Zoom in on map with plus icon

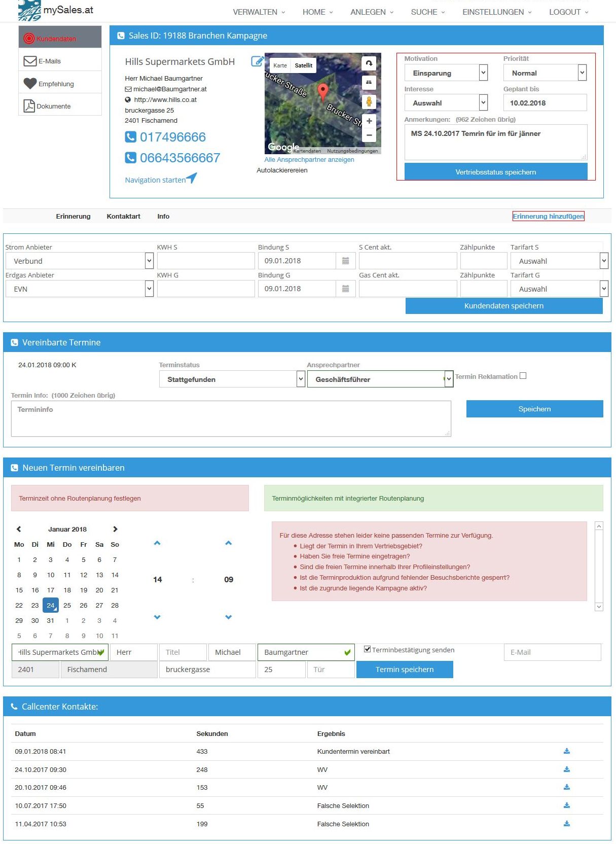click(x=369, y=121)
